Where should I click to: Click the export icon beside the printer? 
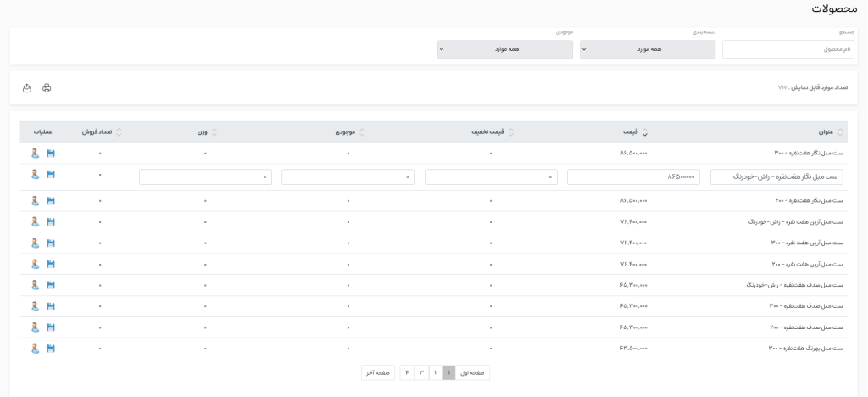27,88
